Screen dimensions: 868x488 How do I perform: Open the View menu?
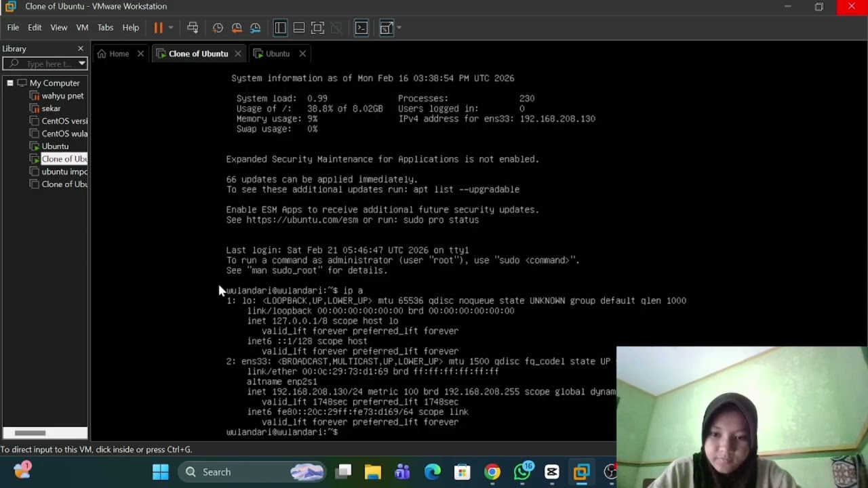pyautogui.click(x=59, y=28)
